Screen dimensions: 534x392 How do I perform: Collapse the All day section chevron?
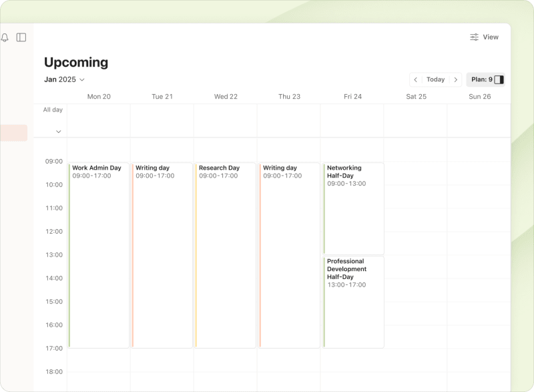point(59,132)
